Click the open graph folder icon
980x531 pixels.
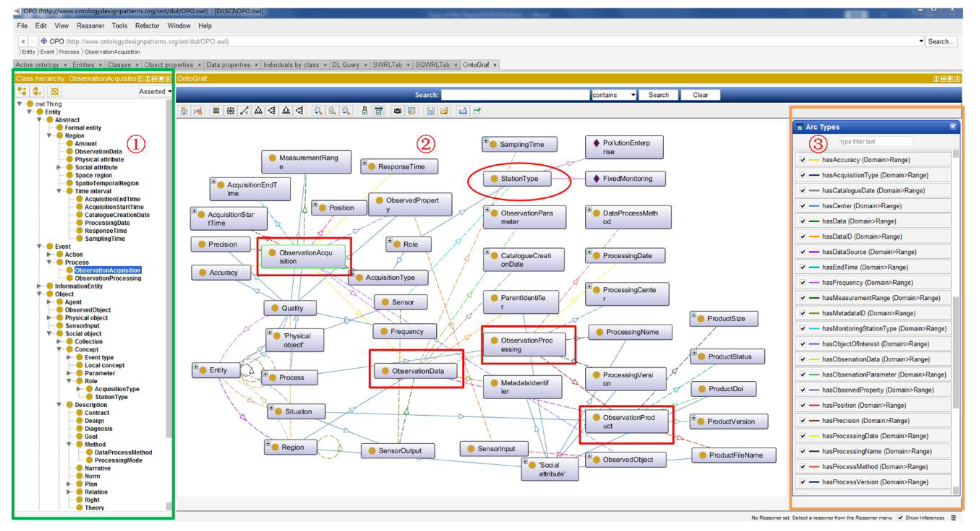(444, 111)
